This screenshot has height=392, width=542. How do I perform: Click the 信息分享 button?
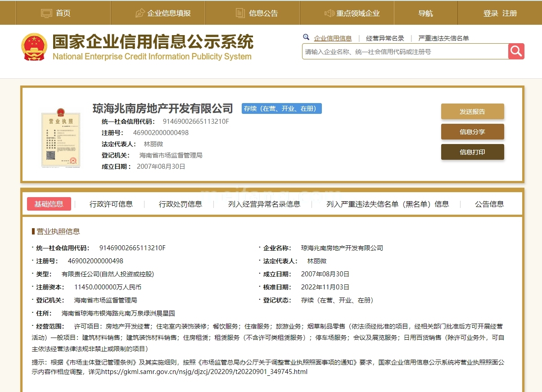tap(472, 131)
